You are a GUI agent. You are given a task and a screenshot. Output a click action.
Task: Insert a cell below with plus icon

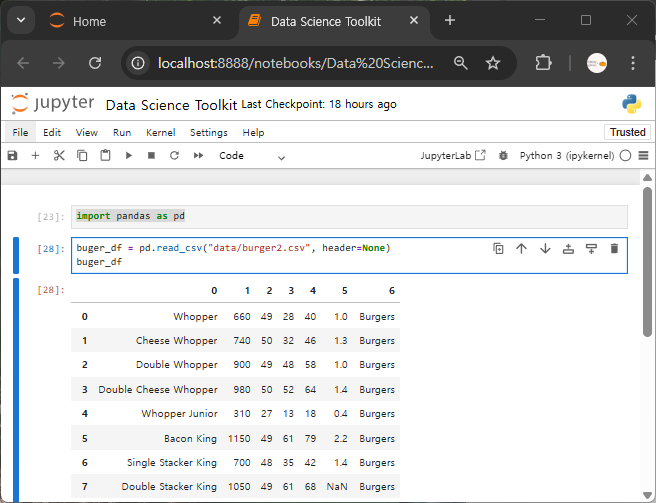(x=36, y=156)
